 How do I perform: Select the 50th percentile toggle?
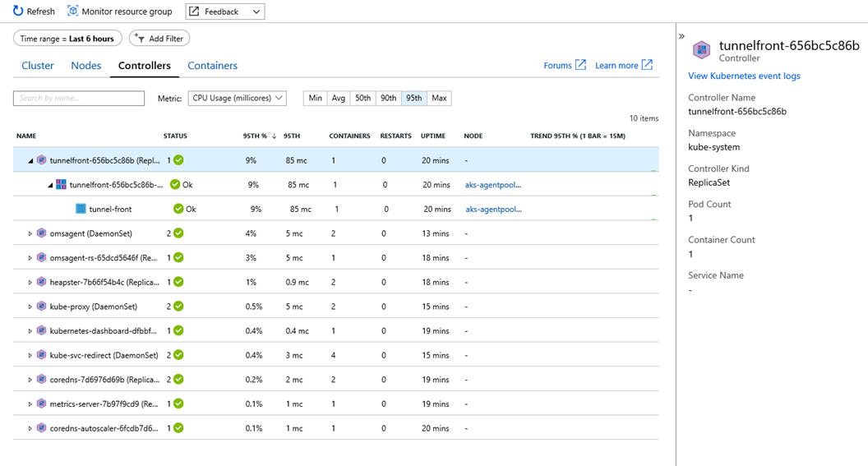coord(362,98)
